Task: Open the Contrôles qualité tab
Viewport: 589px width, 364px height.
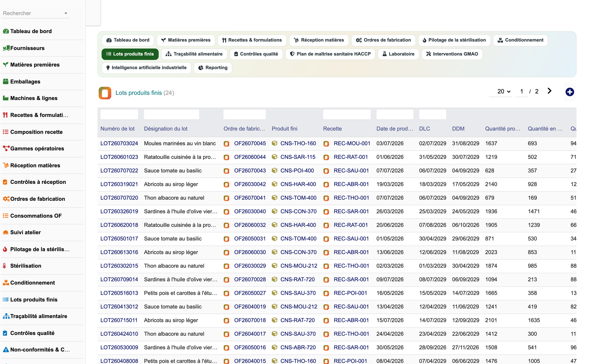Action: [256, 54]
